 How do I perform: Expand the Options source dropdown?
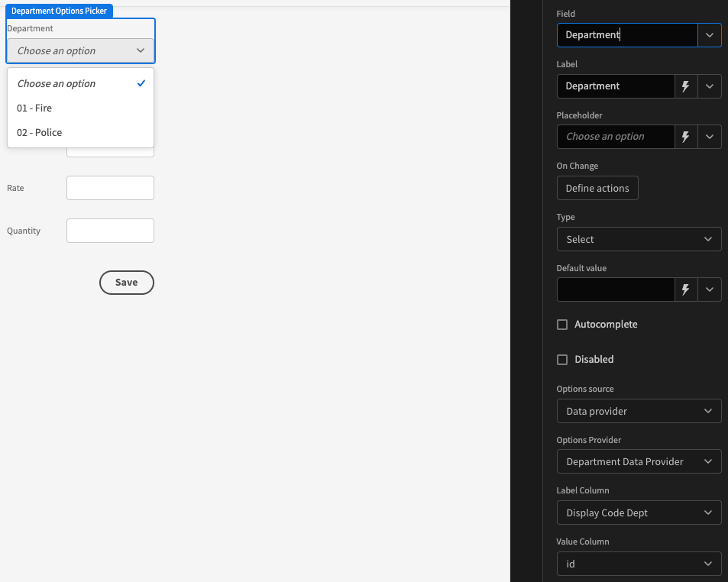tap(639, 411)
